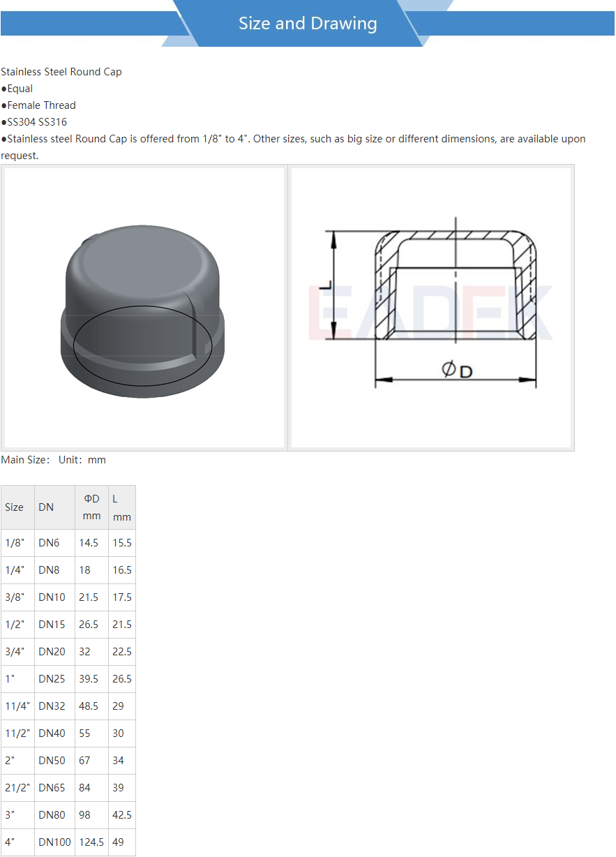Select the 'Stainless Steel Round Cap' title text
The image size is (616, 857).
[x=61, y=72]
